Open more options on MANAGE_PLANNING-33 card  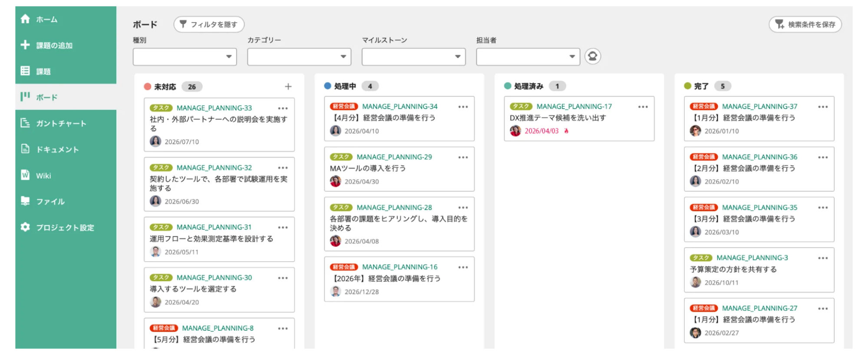pyautogui.click(x=283, y=108)
